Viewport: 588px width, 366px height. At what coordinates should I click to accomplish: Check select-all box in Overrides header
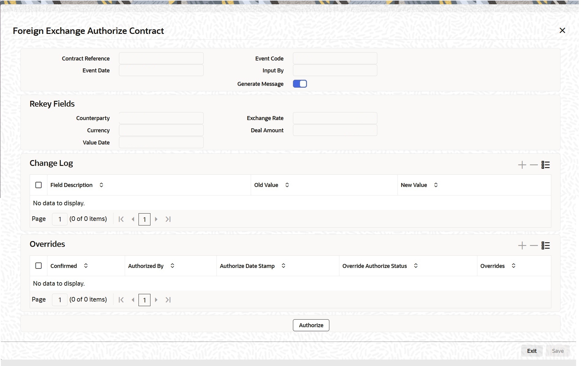[x=39, y=266]
